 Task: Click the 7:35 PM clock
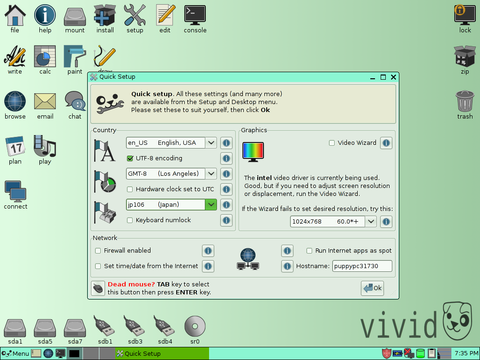click(466, 353)
